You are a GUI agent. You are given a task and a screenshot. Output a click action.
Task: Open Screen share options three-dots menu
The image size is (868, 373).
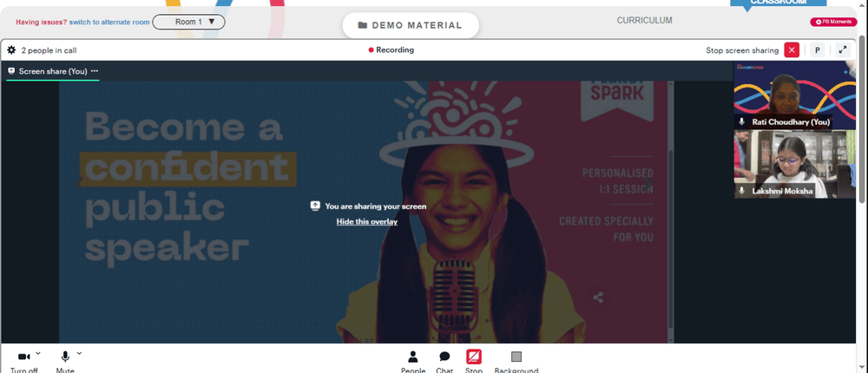coord(95,71)
